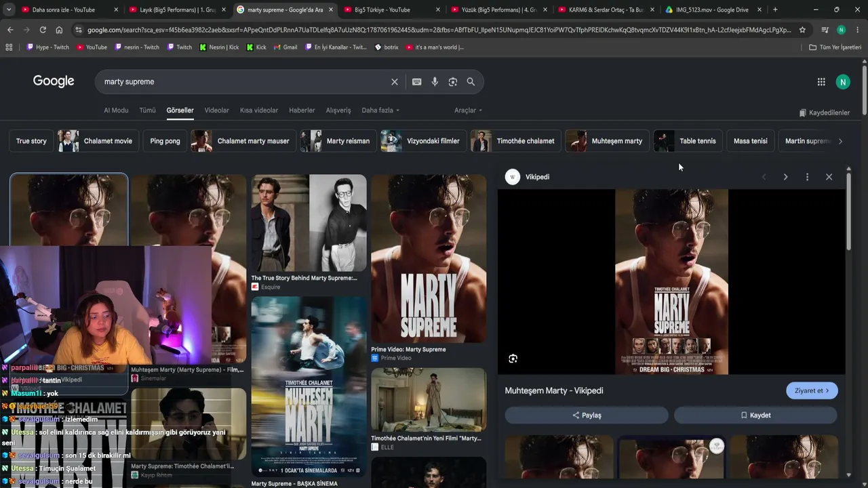
Task: Close the 'Big5 Türkiye - YouTube' tab
Action: 437,9
